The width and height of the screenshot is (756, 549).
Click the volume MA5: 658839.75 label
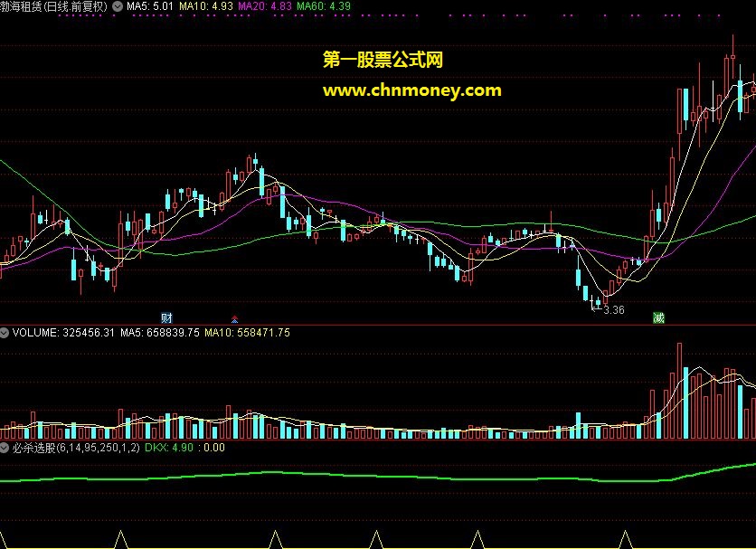click(159, 333)
